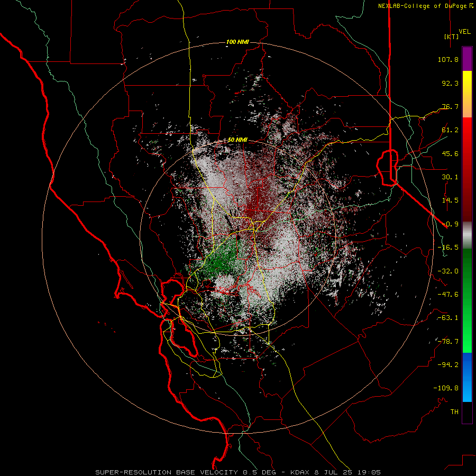Select the -109.8 legend value
This screenshot has width=476, height=476.
coord(446,388)
